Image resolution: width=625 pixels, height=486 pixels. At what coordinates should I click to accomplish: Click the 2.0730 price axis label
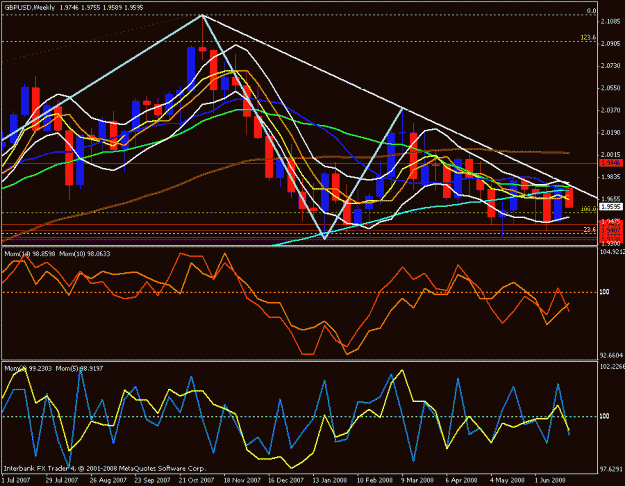610,65
